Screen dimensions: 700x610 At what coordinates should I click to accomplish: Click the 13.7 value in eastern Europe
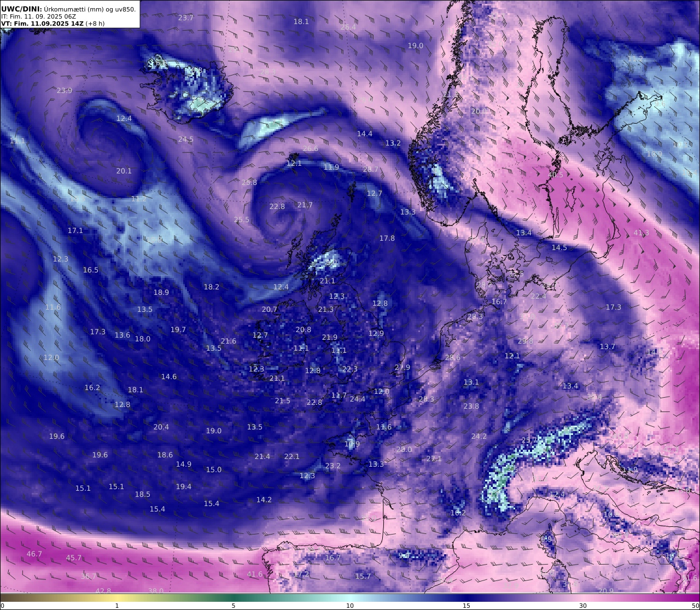(608, 346)
